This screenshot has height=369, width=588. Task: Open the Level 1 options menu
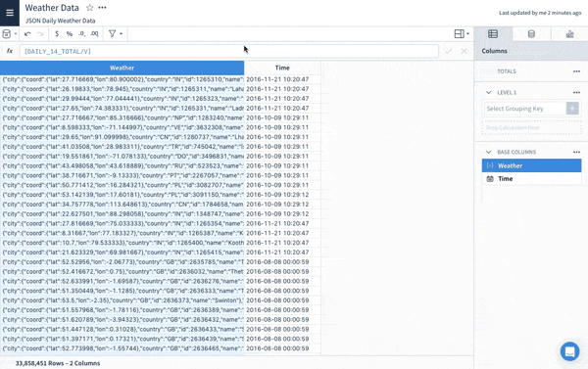point(576,93)
